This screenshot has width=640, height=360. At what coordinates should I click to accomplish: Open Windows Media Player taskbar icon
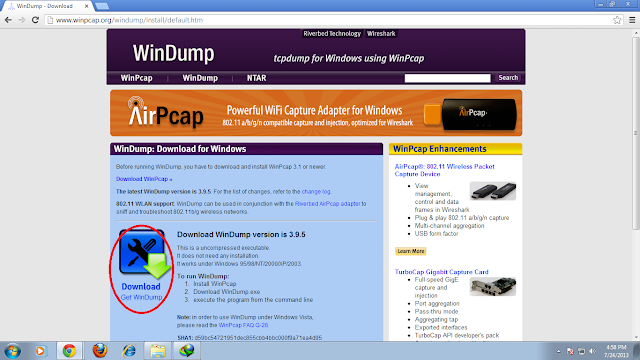point(40,351)
